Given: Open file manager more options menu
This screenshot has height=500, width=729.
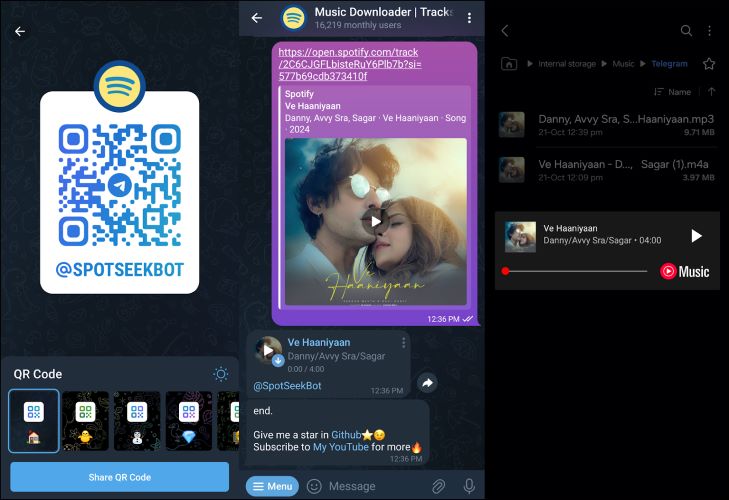Looking at the screenshot, I should pos(709,31).
